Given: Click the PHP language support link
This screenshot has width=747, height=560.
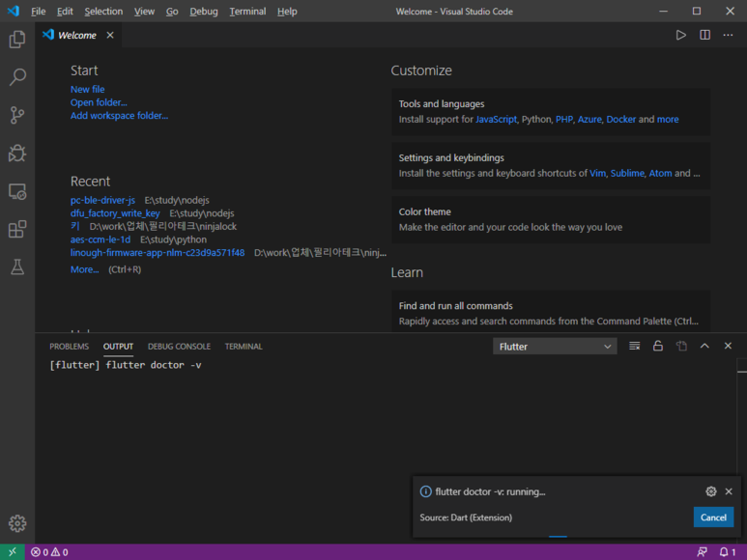Looking at the screenshot, I should [x=564, y=120].
